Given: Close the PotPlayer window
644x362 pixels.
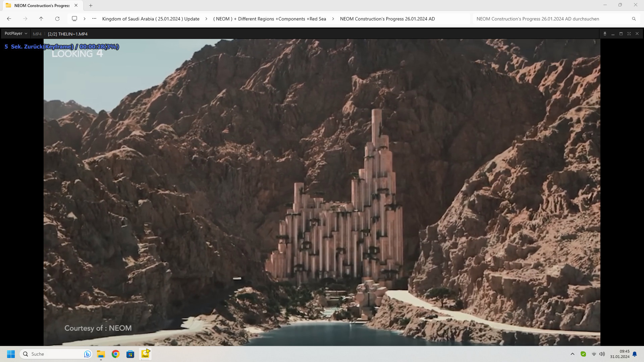Looking at the screenshot, I should pos(637,34).
